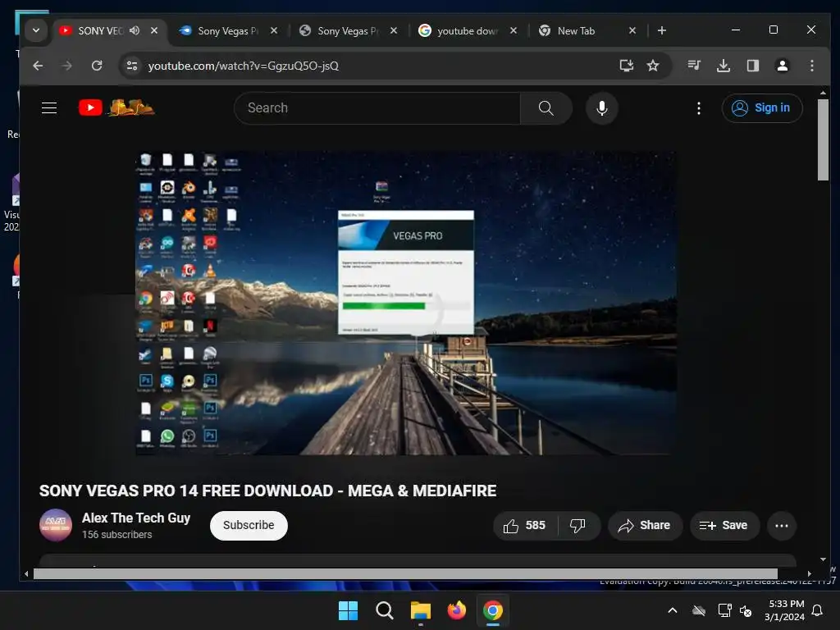Sign in to YouTube

click(x=762, y=107)
